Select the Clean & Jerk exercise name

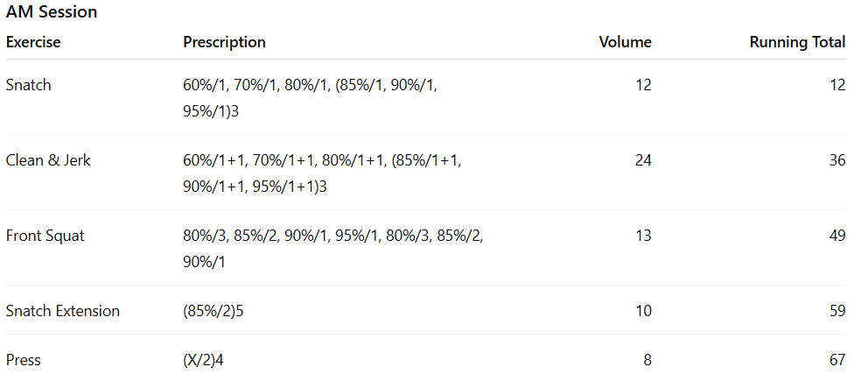48,160
